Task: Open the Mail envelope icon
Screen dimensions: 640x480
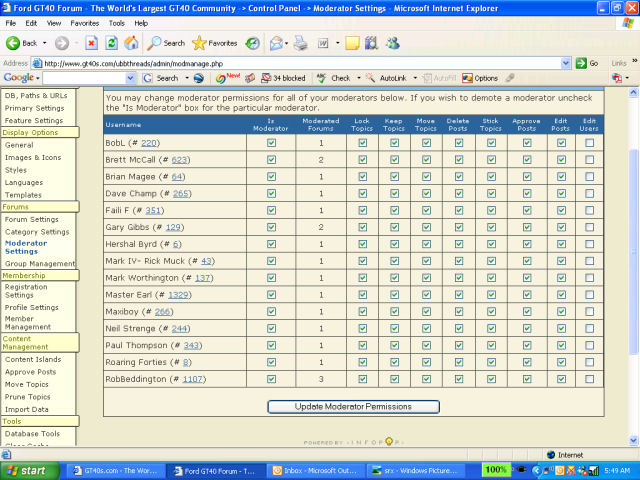Action: 276,43
